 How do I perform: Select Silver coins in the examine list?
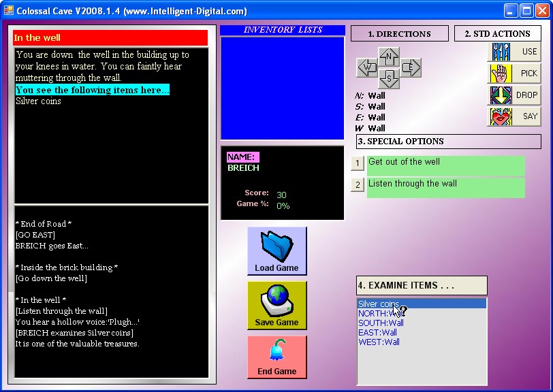click(x=422, y=304)
